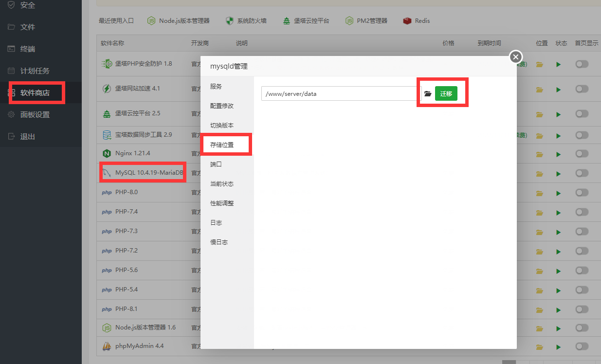Viewport: 601px width, 364px height.
Task: Toggle 首页显示 for Nginx 1.21.4
Action: pyautogui.click(x=582, y=153)
